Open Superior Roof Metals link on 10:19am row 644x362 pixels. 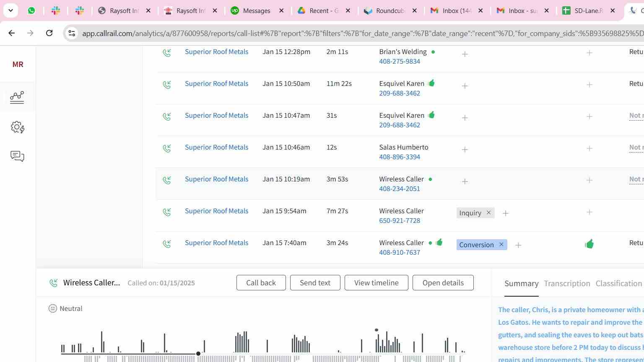pos(216,179)
